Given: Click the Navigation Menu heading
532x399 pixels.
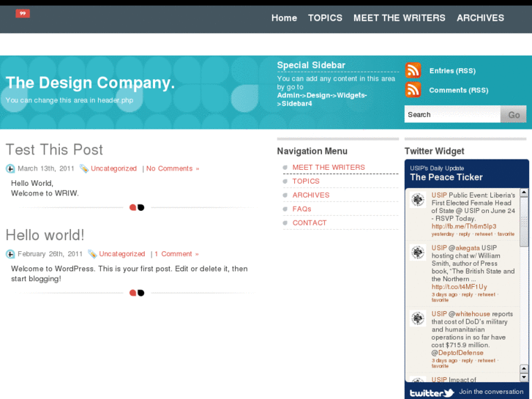Looking at the screenshot, I should coord(312,151).
